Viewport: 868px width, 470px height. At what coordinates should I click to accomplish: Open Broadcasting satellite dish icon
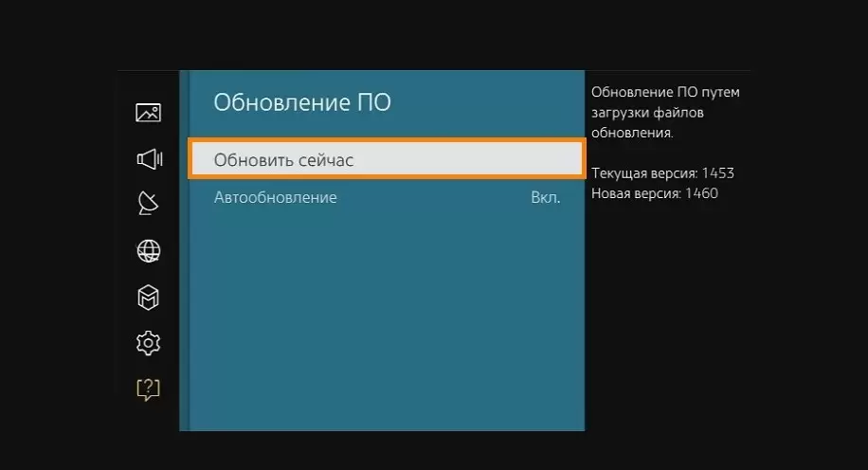pyautogui.click(x=148, y=204)
